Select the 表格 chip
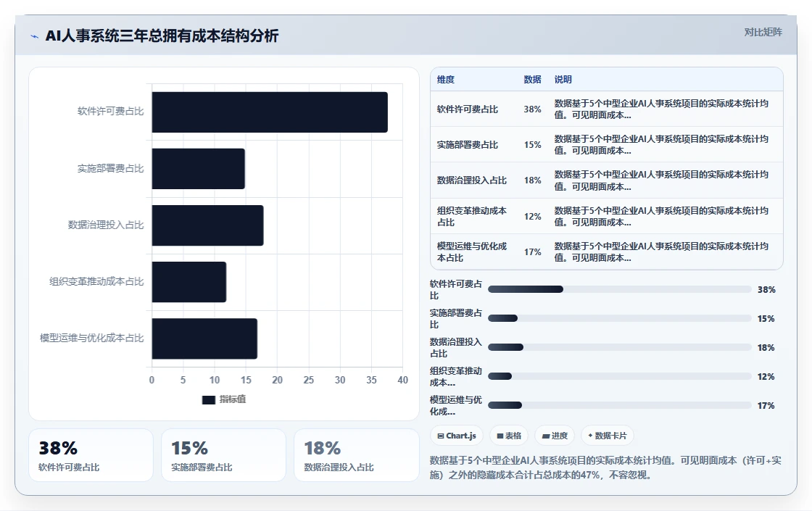 (x=508, y=436)
